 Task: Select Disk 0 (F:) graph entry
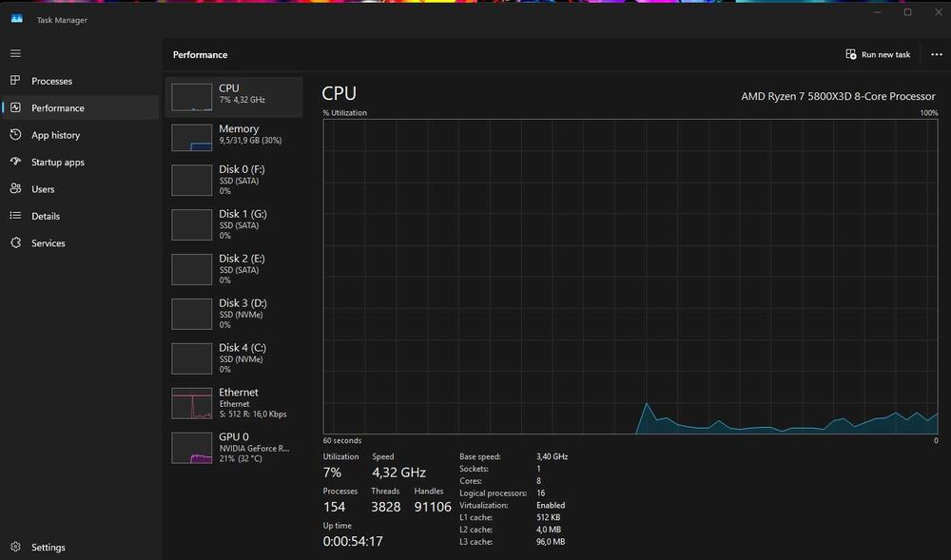point(234,180)
